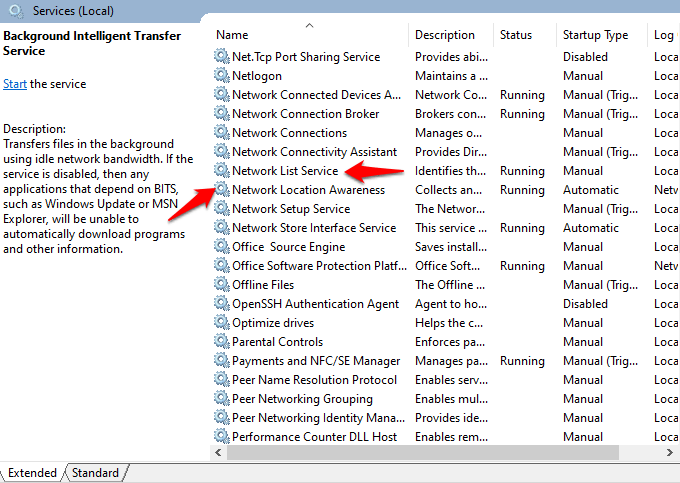The height and width of the screenshot is (483, 680).
Task: Switch to the Standard tab
Action: coord(95,473)
